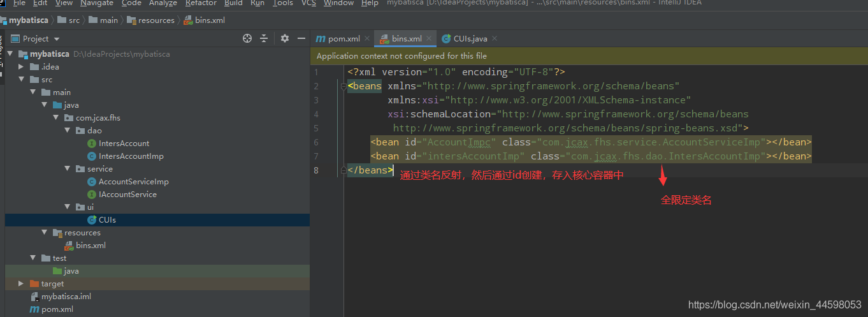The image size is (868, 317).
Task: Collapse the mybatisca root node
Action: point(10,54)
